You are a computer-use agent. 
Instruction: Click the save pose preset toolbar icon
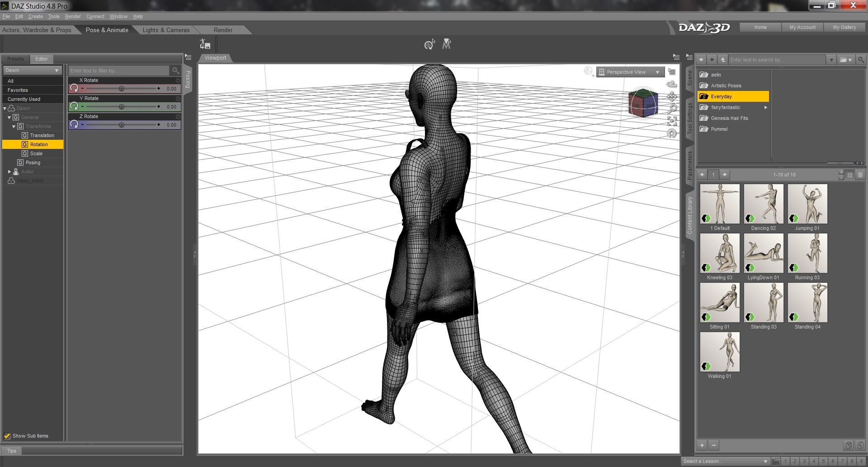[x=205, y=44]
